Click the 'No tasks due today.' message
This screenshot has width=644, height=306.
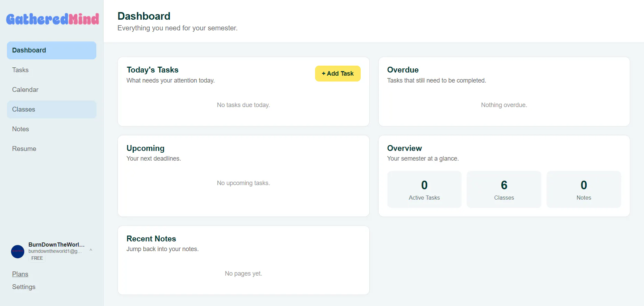pyautogui.click(x=243, y=105)
